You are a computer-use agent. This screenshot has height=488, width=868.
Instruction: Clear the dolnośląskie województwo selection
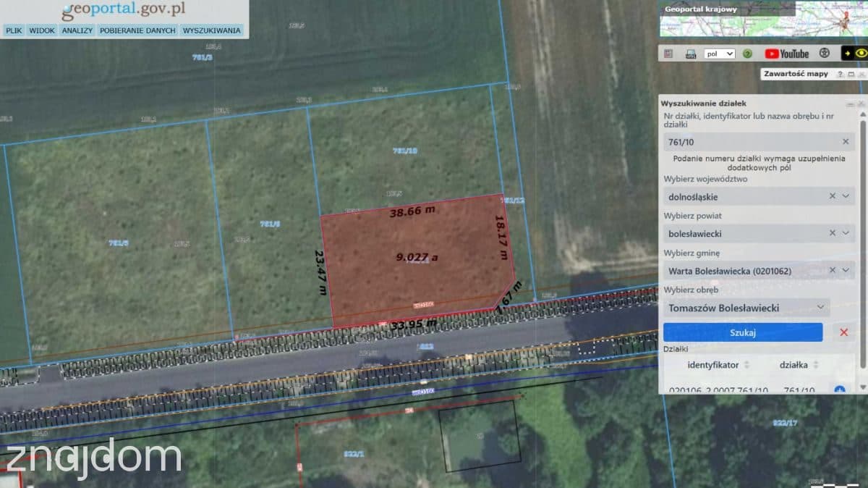coord(832,196)
